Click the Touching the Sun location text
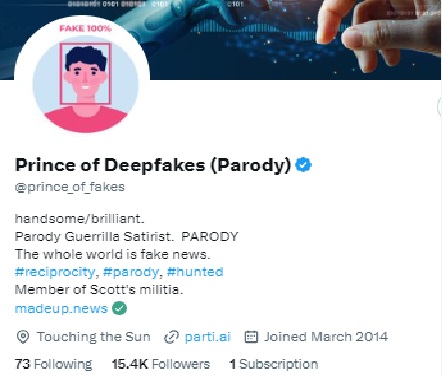Viewport: 442px width, 376px height. (x=94, y=337)
